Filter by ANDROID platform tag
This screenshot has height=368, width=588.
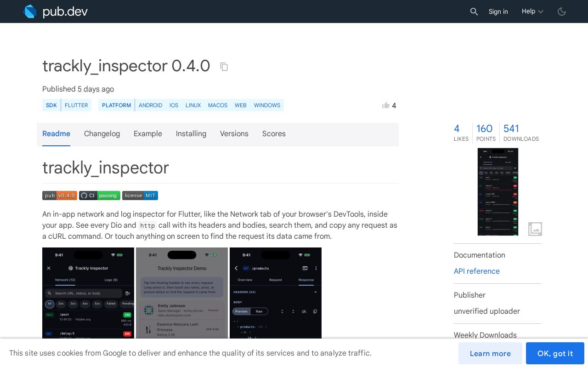pos(151,105)
